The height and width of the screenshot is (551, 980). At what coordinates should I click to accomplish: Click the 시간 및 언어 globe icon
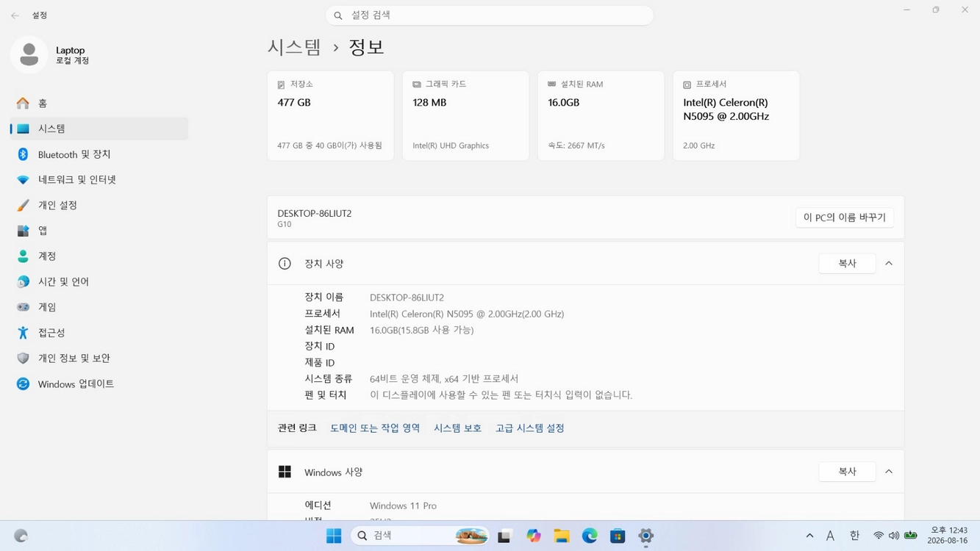click(x=24, y=281)
